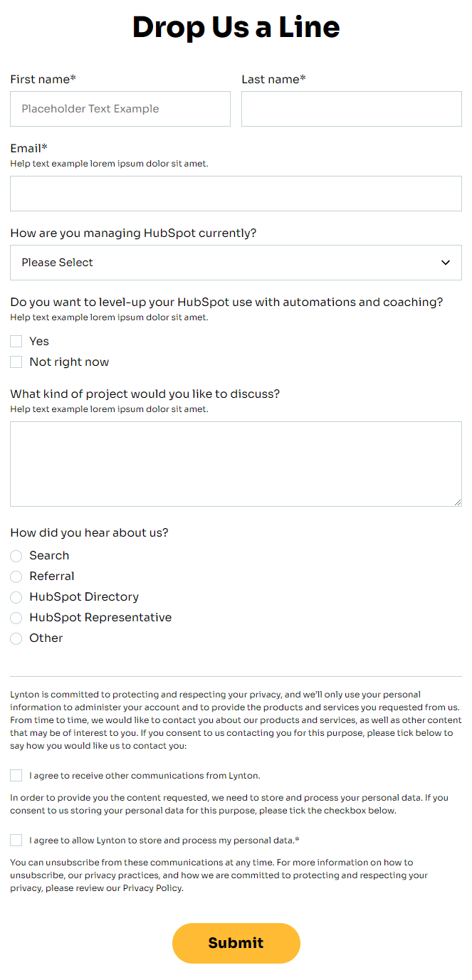Focus the Email text field

(x=236, y=194)
